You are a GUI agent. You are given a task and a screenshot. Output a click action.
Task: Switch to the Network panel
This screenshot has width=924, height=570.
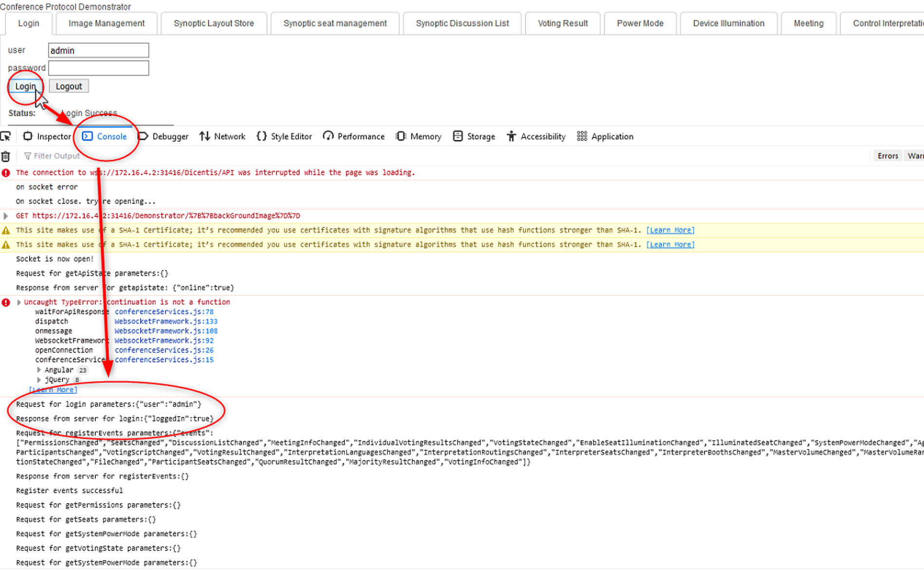point(222,136)
